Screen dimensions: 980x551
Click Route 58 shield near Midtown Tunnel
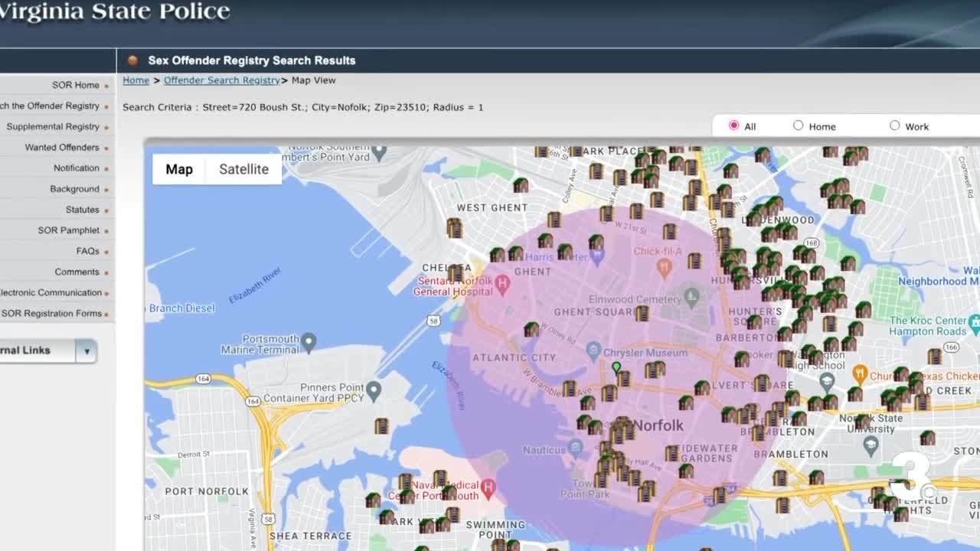coord(433,321)
